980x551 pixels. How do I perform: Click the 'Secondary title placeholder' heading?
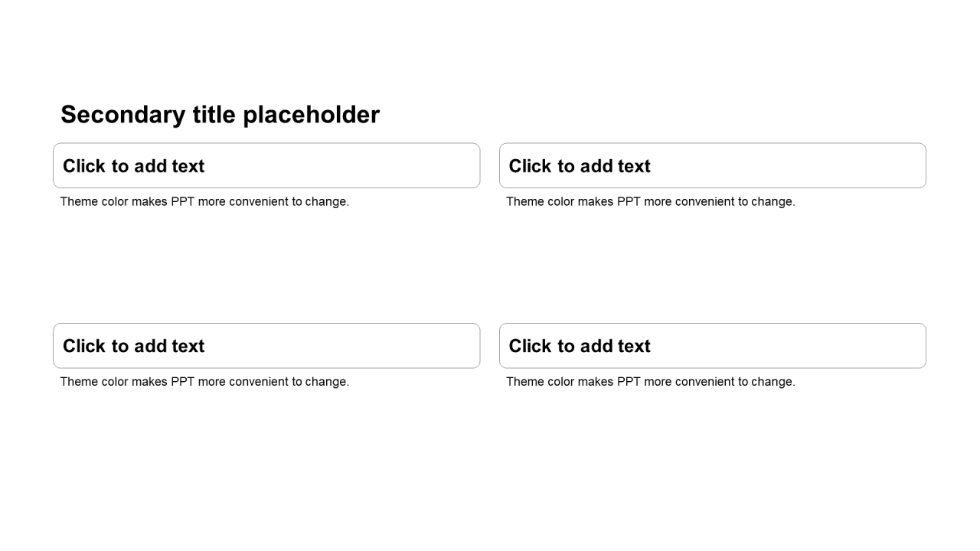220,115
